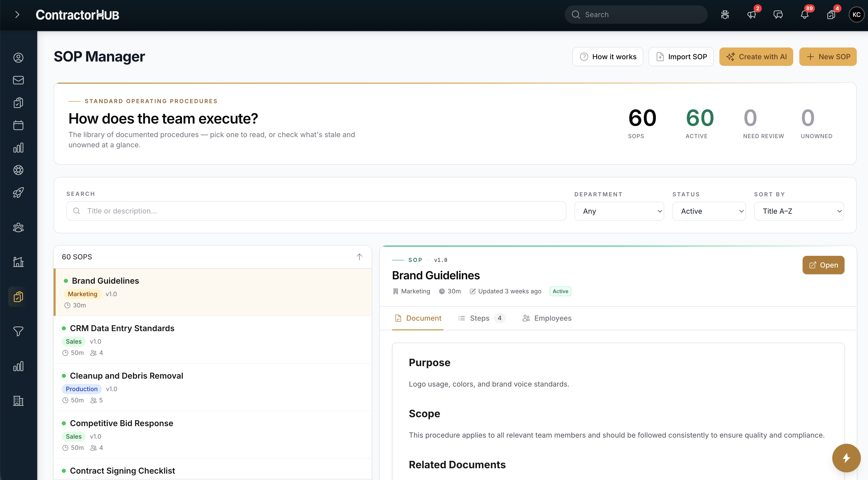Open the clipboard tasks icon near the sidebar top
The height and width of the screenshot is (480, 868).
[18, 102]
